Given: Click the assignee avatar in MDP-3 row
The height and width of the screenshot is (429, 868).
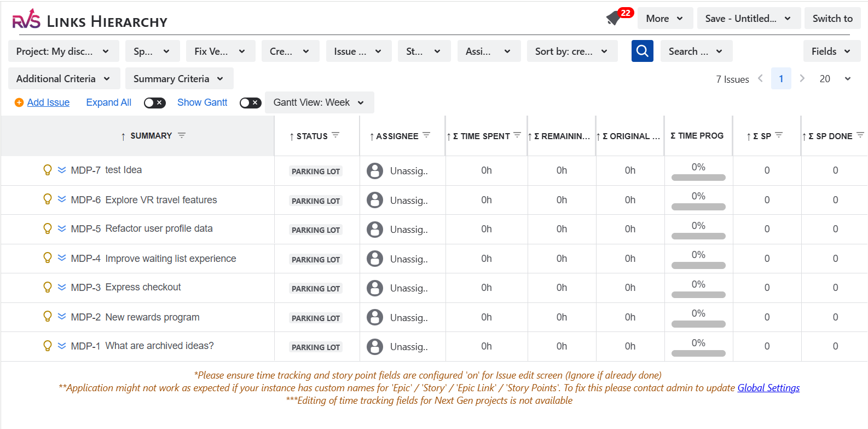Looking at the screenshot, I should 375,288.
